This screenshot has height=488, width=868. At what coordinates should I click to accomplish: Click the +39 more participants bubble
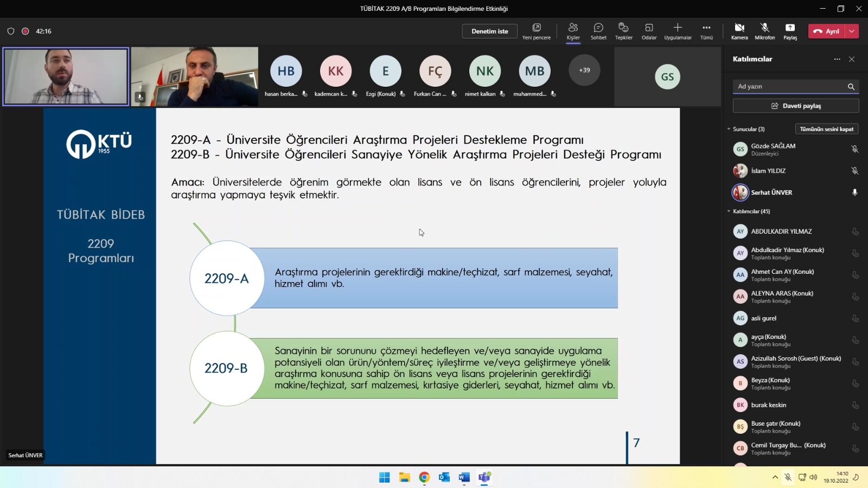584,70
